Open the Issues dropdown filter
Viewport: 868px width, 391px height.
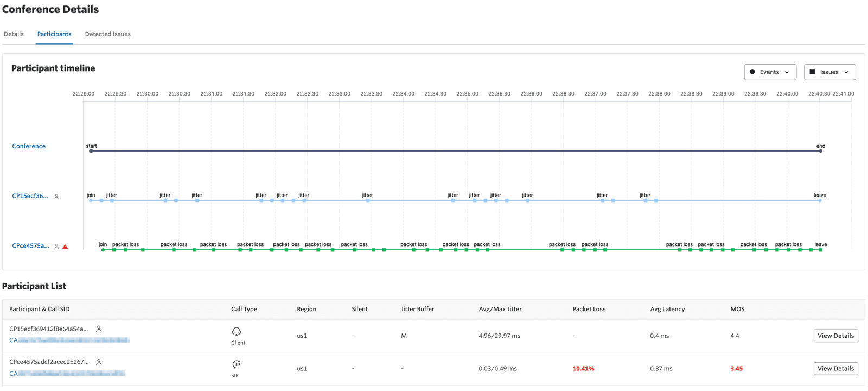[x=829, y=72]
